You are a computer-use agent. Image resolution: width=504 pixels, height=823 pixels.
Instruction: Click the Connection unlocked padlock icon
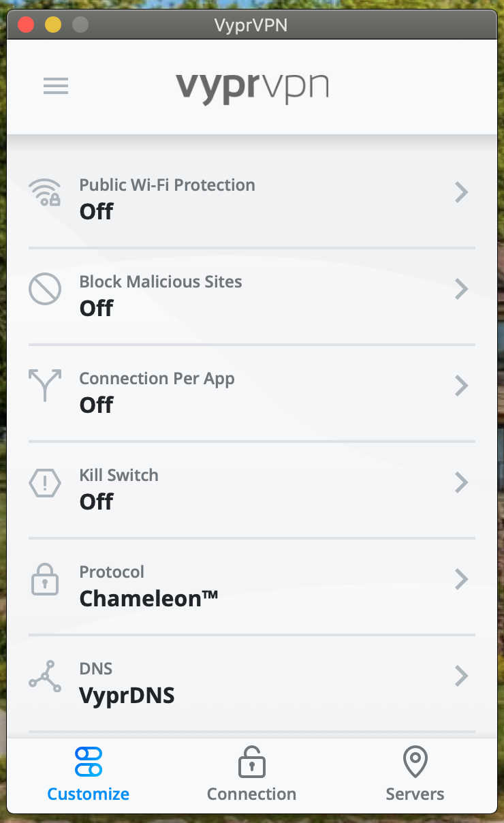tap(251, 762)
